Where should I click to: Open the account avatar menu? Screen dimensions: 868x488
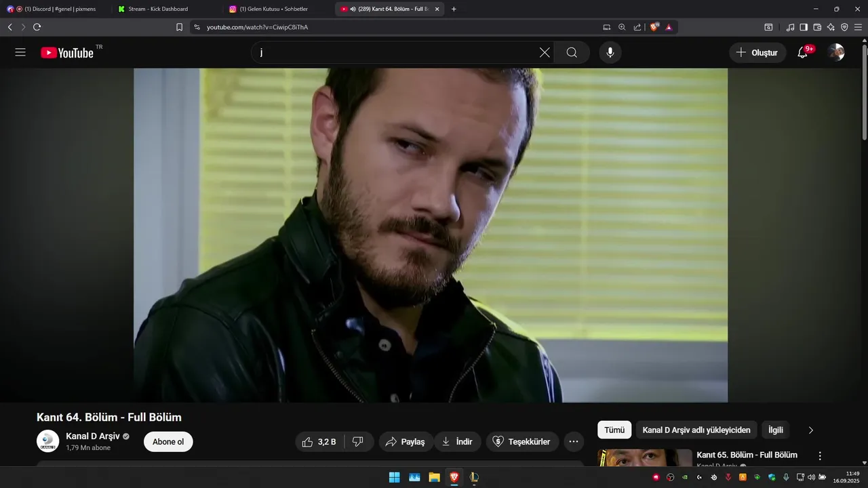pyautogui.click(x=836, y=52)
